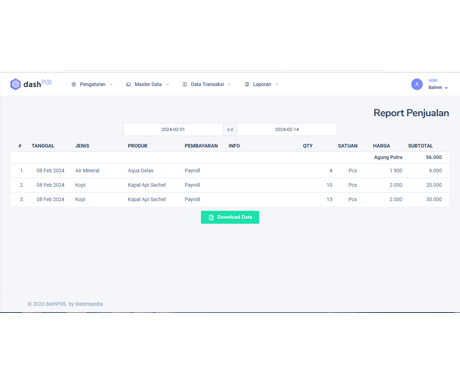Open the Laporan menu
Viewport: 460px width, 380px height.
point(262,84)
